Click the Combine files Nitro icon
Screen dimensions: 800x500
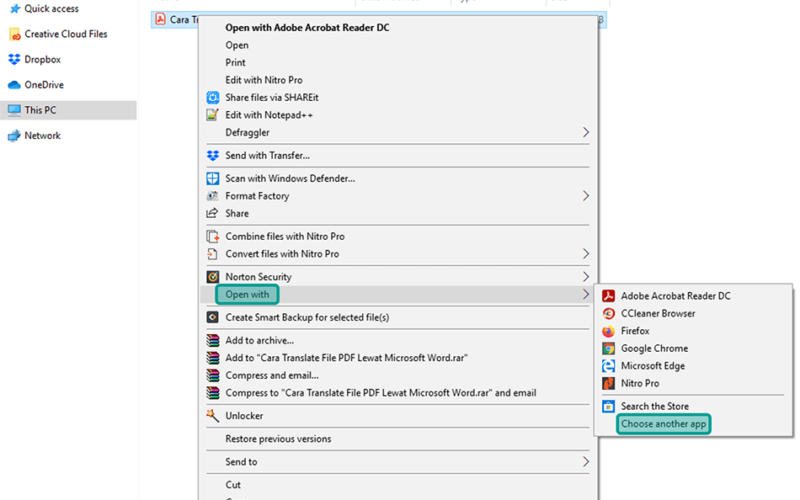[x=212, y=236]
